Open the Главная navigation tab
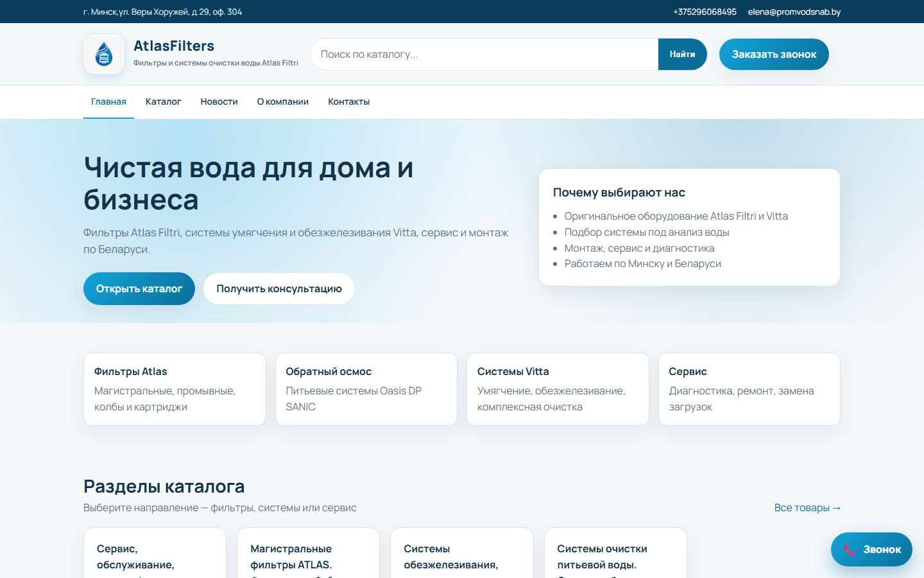 pos(108,101)
